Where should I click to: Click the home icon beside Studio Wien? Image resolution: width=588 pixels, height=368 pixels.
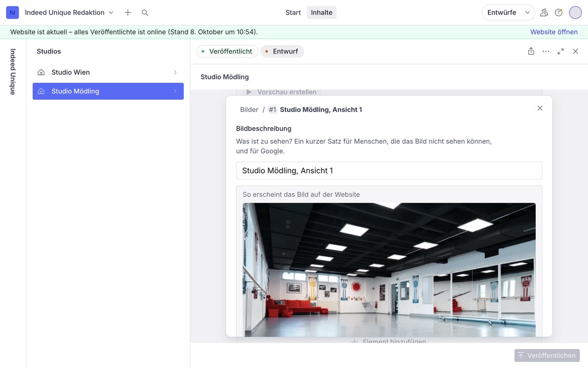coord(41,72)
